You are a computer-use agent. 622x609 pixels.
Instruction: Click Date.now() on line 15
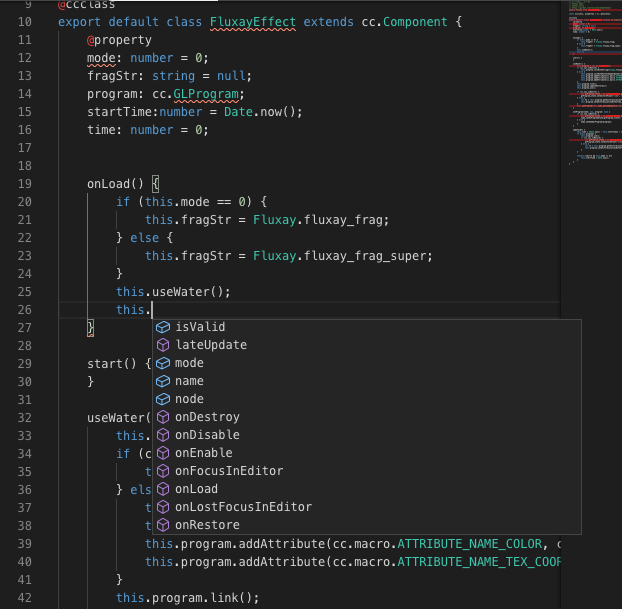coord(260,112)
